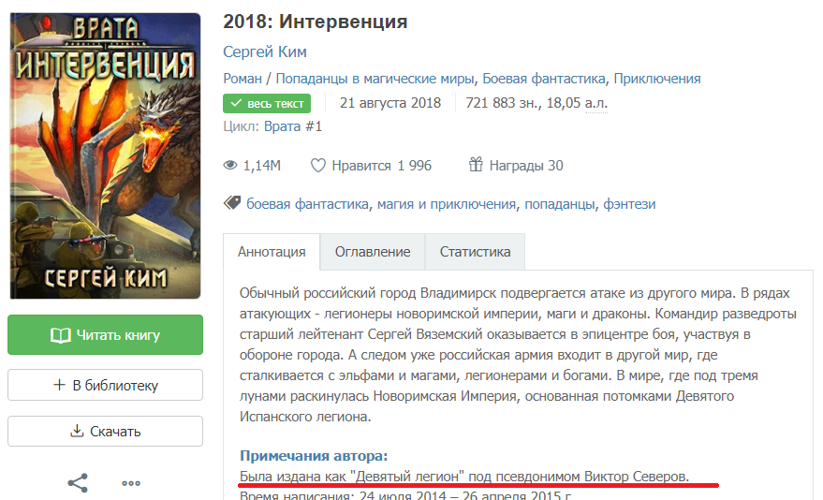The image size is (823, 500).
Task: Open author link Сергей Ким
Action: (x=265, y=51)
